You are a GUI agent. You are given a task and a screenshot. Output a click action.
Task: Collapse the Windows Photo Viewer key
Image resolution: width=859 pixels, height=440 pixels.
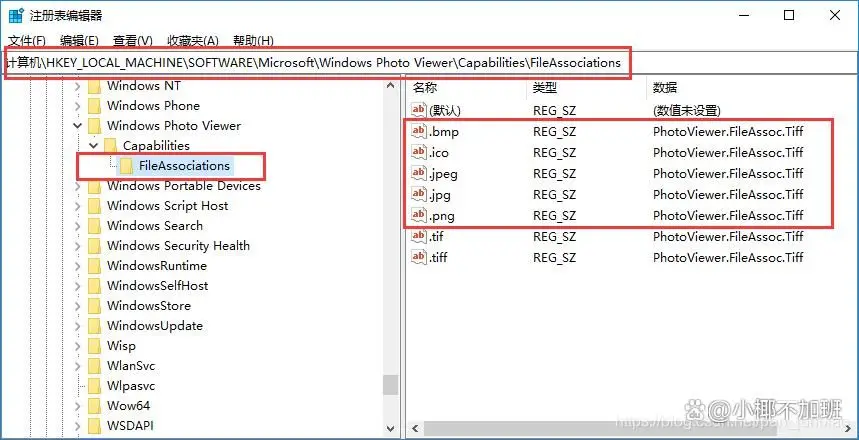point(77,126)
